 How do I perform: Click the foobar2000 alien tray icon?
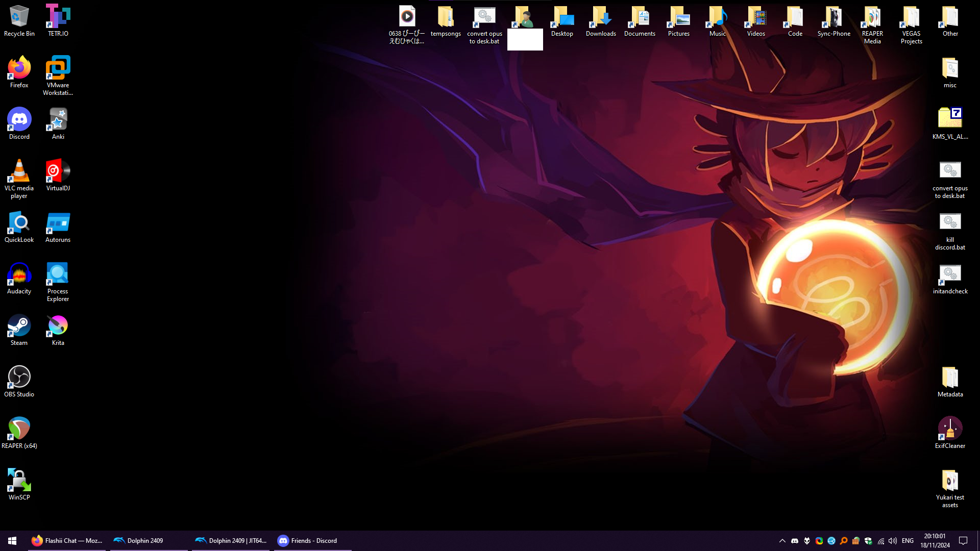click(x=807, y=541)
